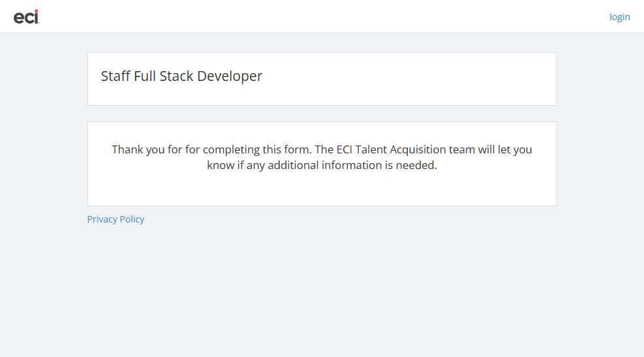Click the word "Developer" in the job title

tap(230, 76)
